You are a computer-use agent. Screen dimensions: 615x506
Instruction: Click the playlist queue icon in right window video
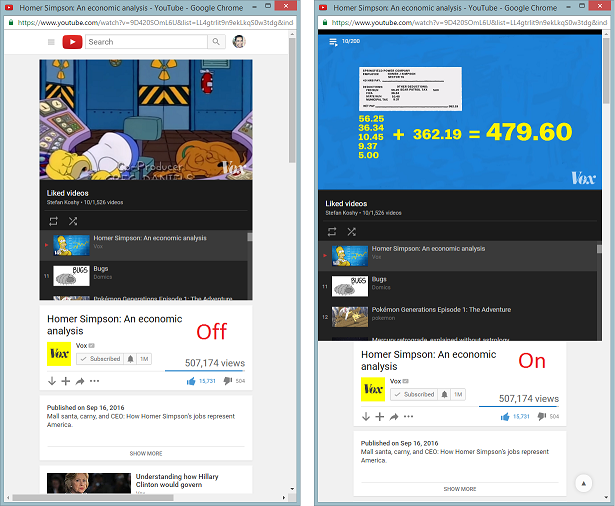point(333,42)
